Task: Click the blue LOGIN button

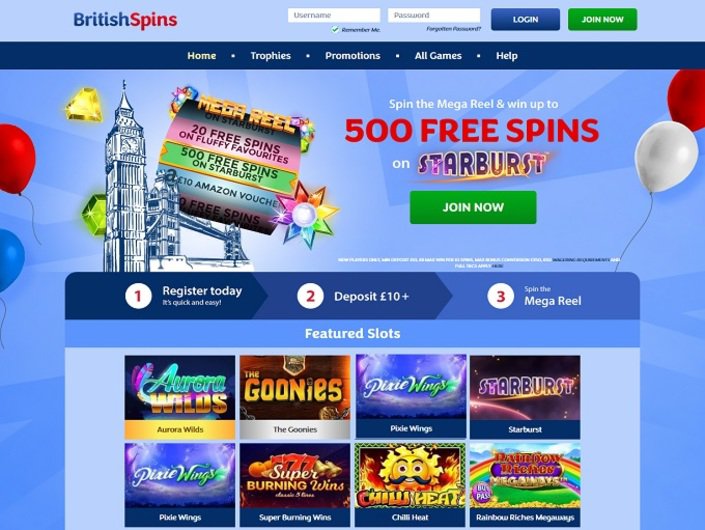Action: [x=525, y=19]
